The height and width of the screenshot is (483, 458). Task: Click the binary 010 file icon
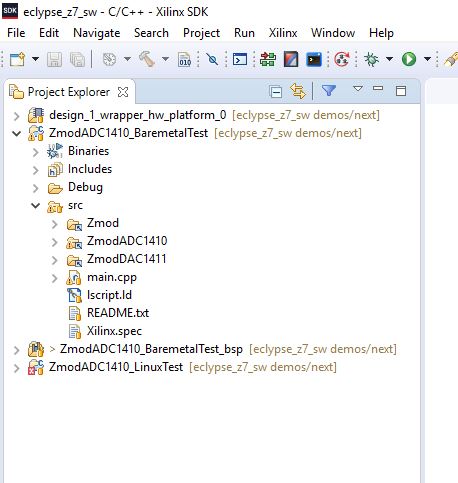184,60
